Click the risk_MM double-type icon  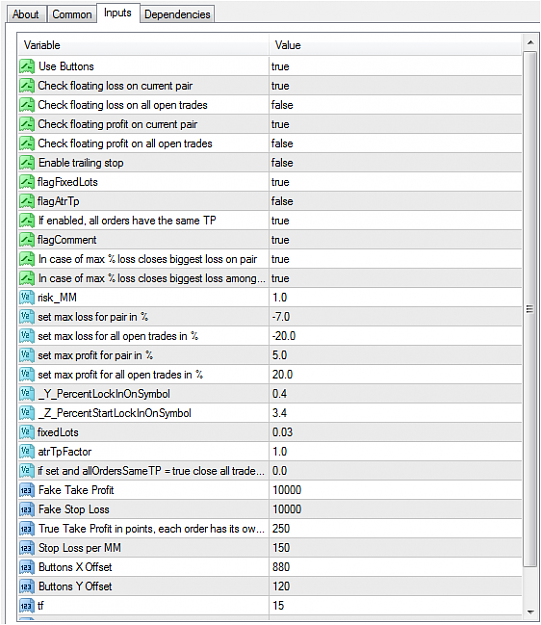(x=27, y=297)
